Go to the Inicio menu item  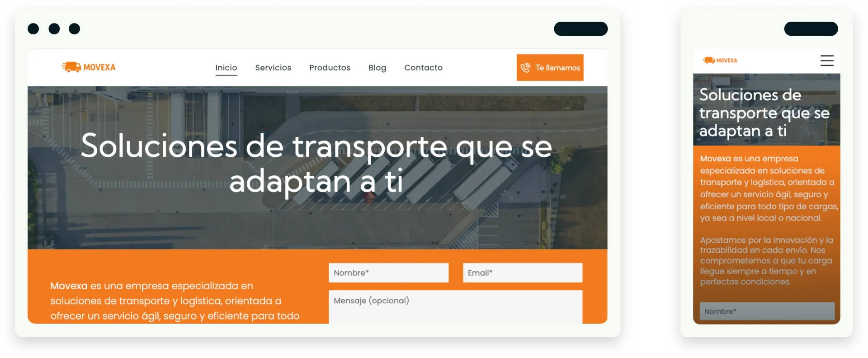(x=226, y=68)
